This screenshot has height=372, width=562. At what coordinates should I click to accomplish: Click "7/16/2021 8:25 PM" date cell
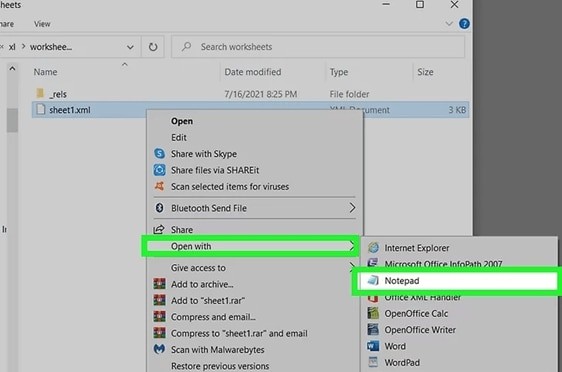(x=261, y=94)
